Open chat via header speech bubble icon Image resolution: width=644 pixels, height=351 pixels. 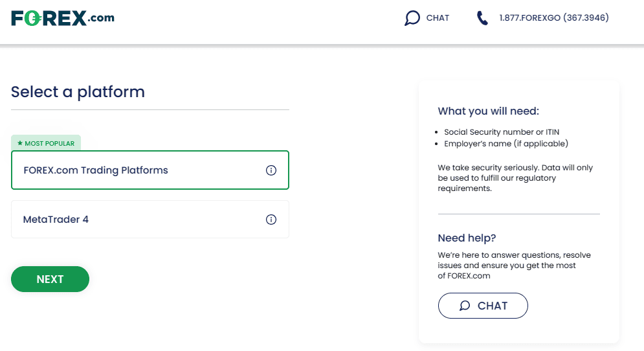(412, 18)
